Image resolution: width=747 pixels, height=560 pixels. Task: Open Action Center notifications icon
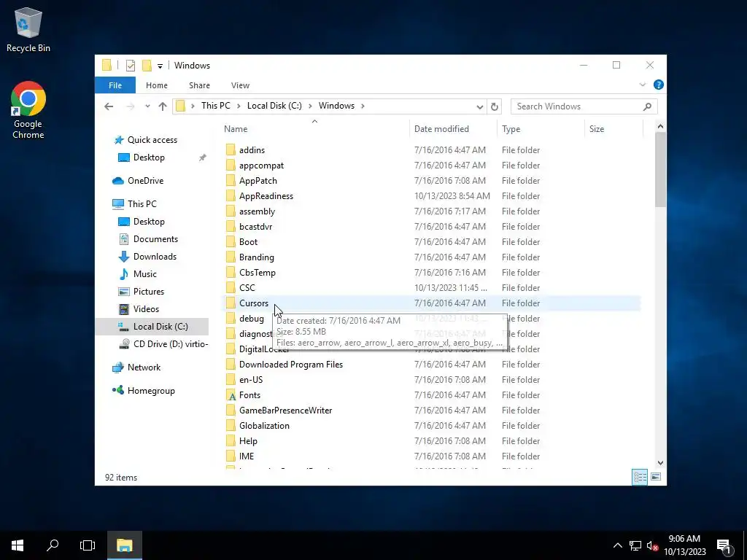click(724, 546)
